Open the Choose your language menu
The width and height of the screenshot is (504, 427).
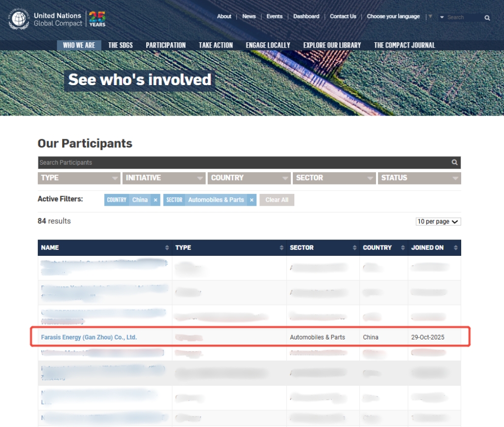(393, 16)
